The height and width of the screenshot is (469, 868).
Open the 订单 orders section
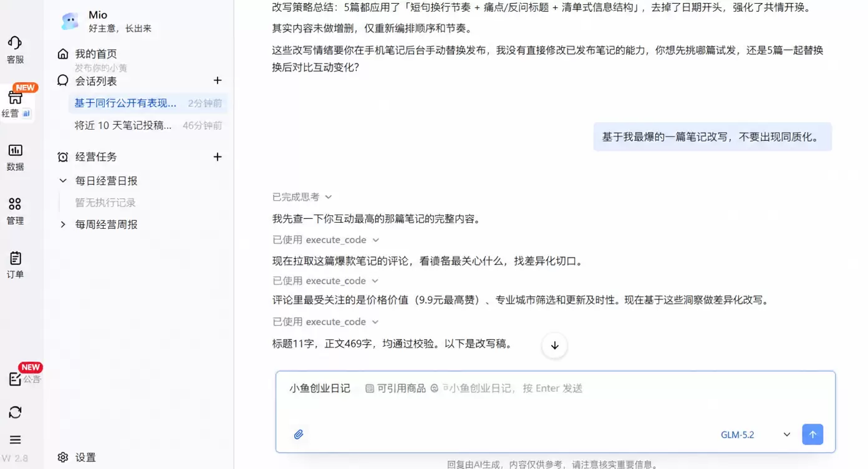tap(15, 264)
